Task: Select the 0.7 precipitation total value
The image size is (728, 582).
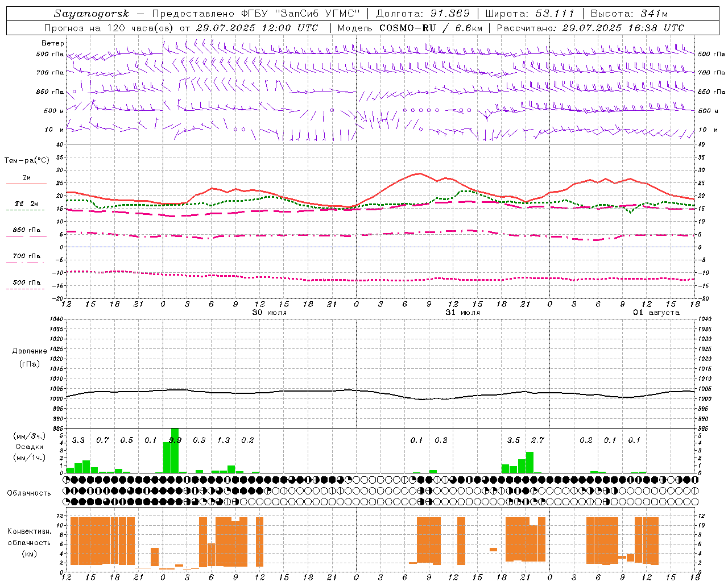Action: tap(102, 440)
